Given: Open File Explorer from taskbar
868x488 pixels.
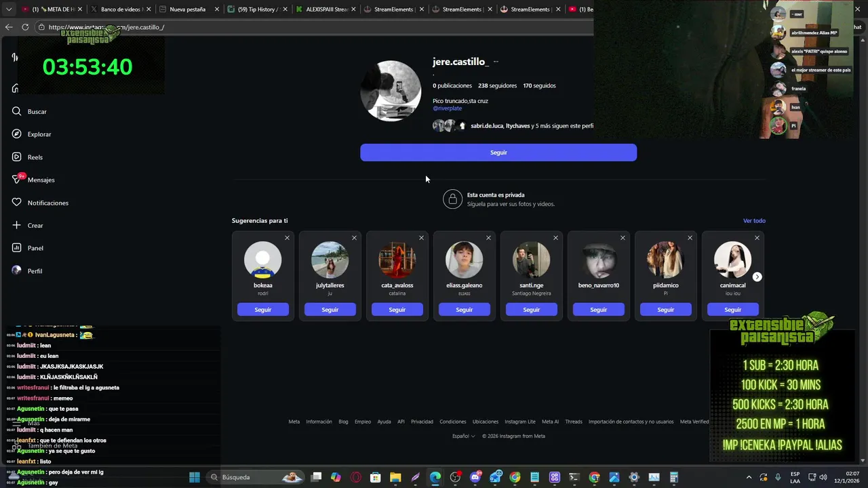Looking at the screenshot, I should coord(395,477).
